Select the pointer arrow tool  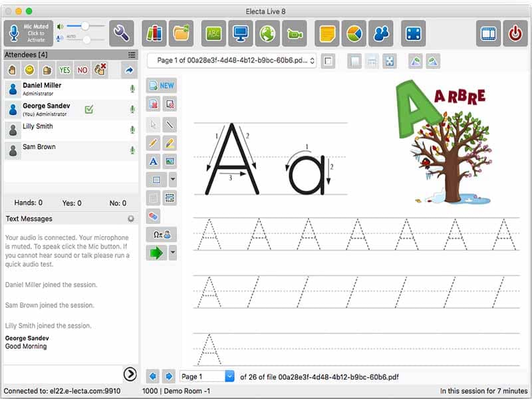[x=153, y=125]
